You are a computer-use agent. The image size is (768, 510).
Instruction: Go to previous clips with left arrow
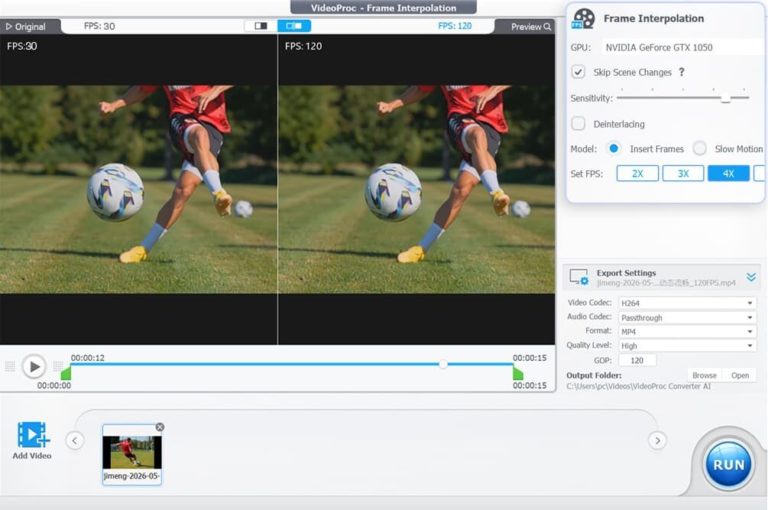coord(75,440)
